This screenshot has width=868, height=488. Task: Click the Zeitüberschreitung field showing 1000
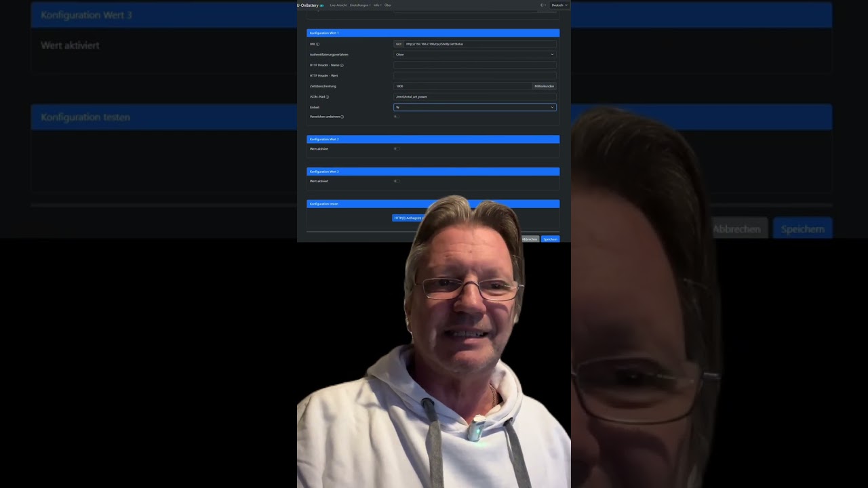click(462, 86)
